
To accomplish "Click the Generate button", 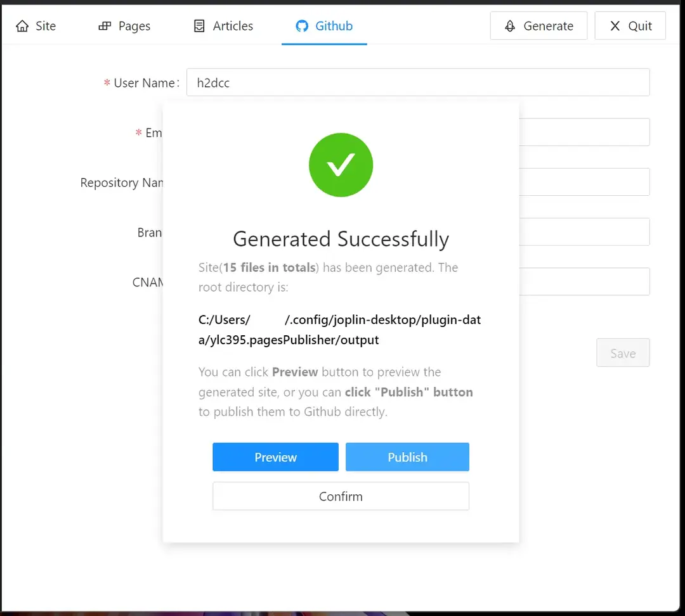I will pyautogui.click(x=538, y=25).
